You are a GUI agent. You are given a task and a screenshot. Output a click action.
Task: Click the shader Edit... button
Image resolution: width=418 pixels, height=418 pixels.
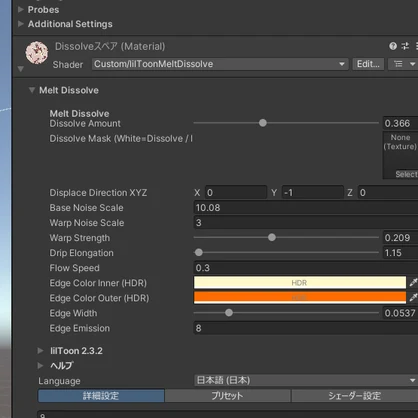[x=368, y=64]
